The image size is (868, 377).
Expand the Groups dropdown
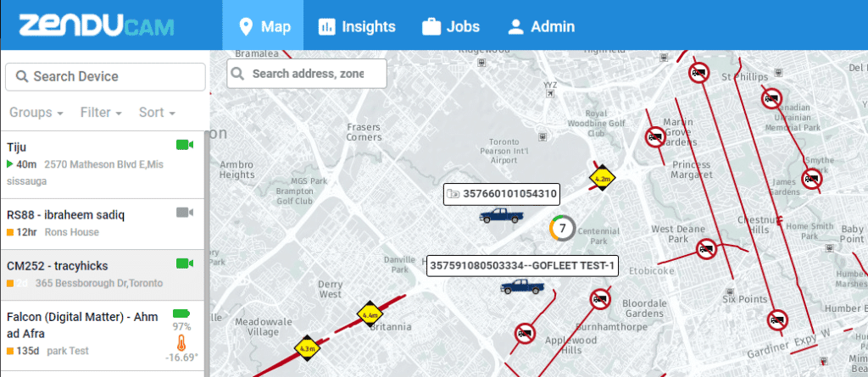36,113
